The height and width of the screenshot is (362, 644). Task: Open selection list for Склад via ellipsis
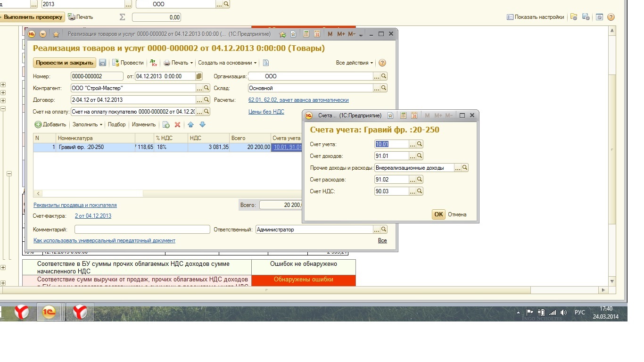pyautogui.click(x=377, y=88)
